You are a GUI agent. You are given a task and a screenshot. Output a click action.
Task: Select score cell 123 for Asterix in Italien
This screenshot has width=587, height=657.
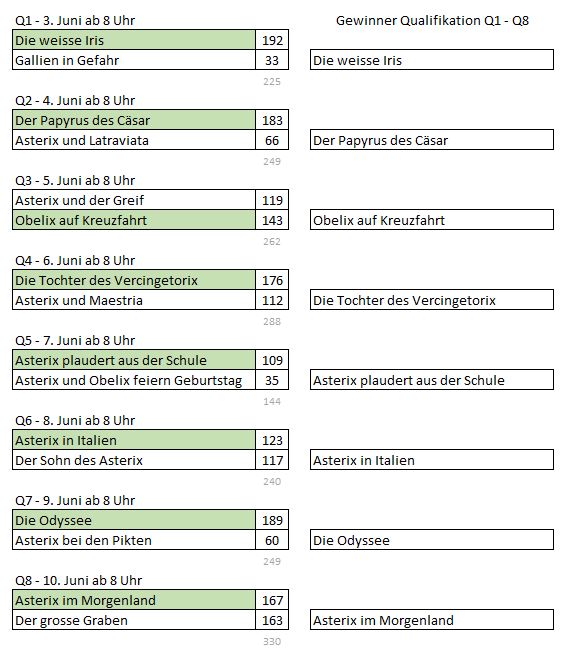[272, 440]
